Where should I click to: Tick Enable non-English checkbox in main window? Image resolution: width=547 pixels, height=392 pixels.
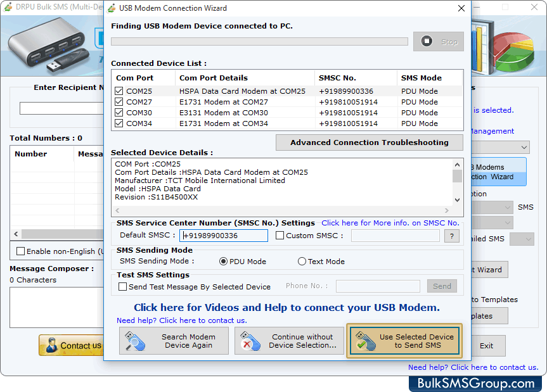[20, 251]
